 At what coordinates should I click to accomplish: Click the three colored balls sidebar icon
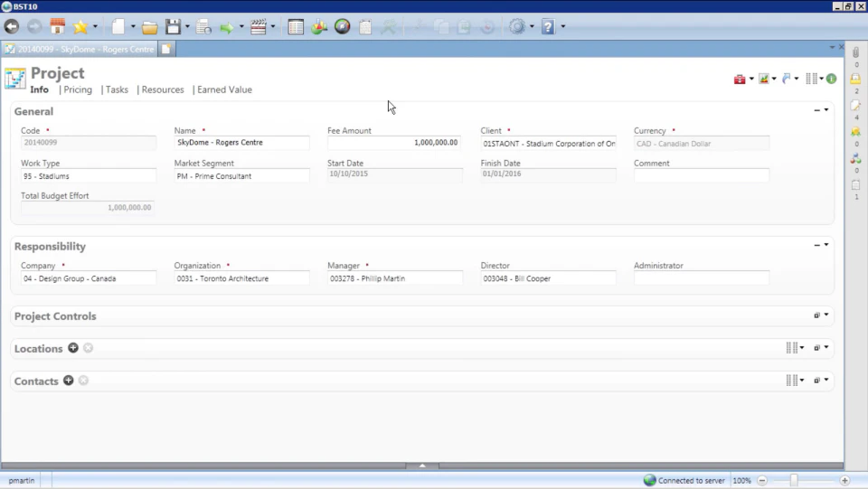coord(856,158)
